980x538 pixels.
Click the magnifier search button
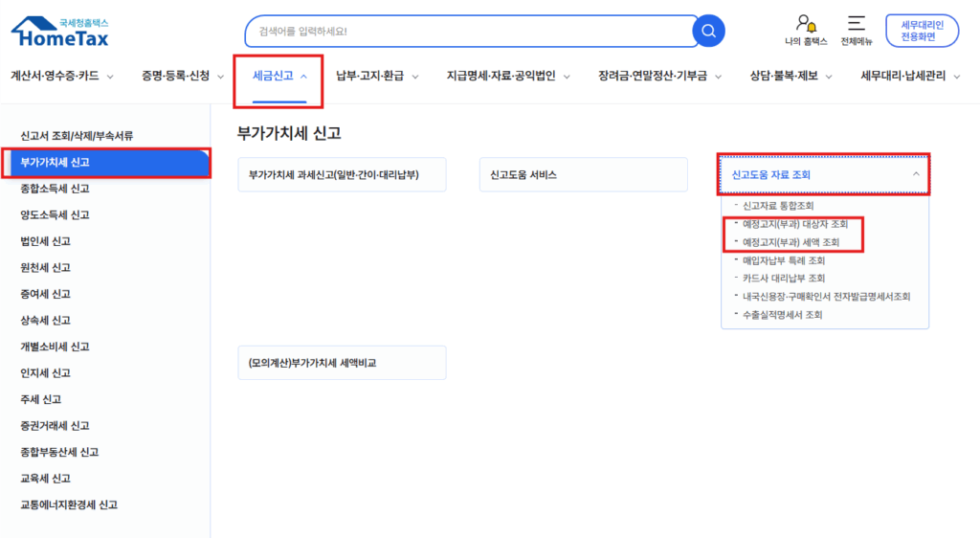click(708, 31)
